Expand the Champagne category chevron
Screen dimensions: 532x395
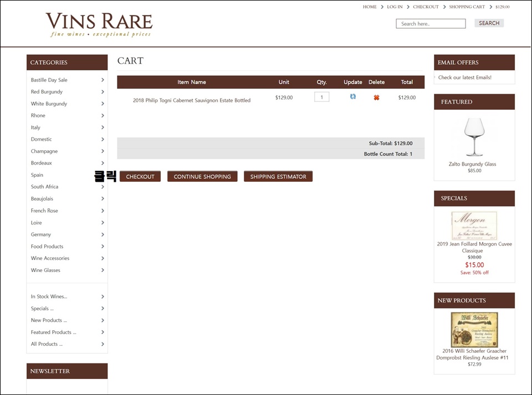point(103,151)
